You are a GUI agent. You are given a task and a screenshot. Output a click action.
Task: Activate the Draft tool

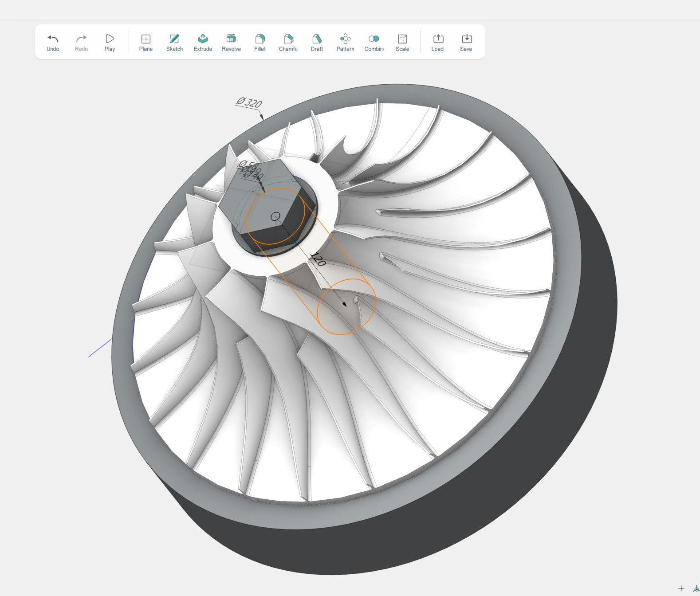(317, 43)
